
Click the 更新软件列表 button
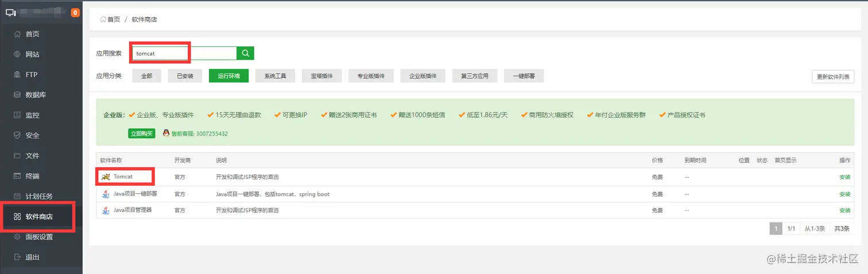pyautogui.click(x=833, y=77)
